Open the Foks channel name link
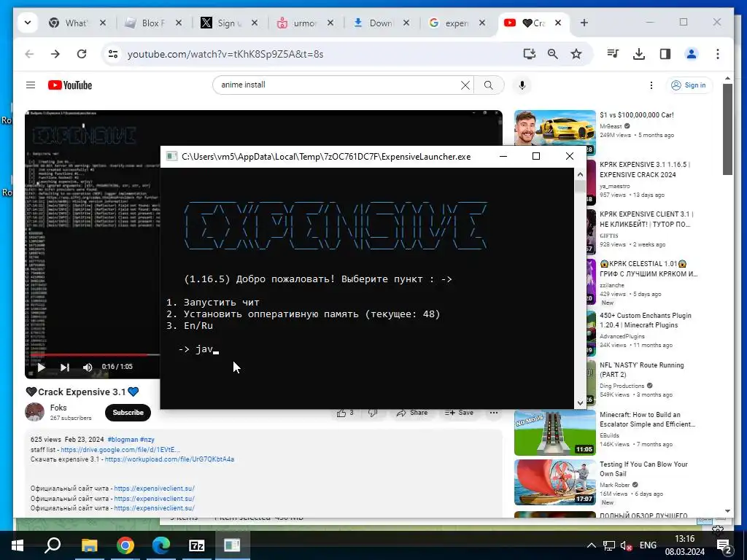747x560 pixels. (x=58, y=408)
